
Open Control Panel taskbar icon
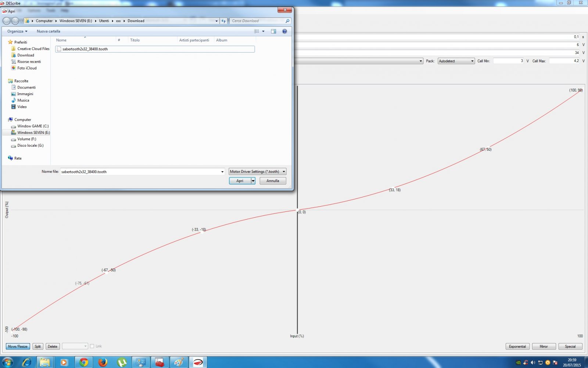pos(141,362)
